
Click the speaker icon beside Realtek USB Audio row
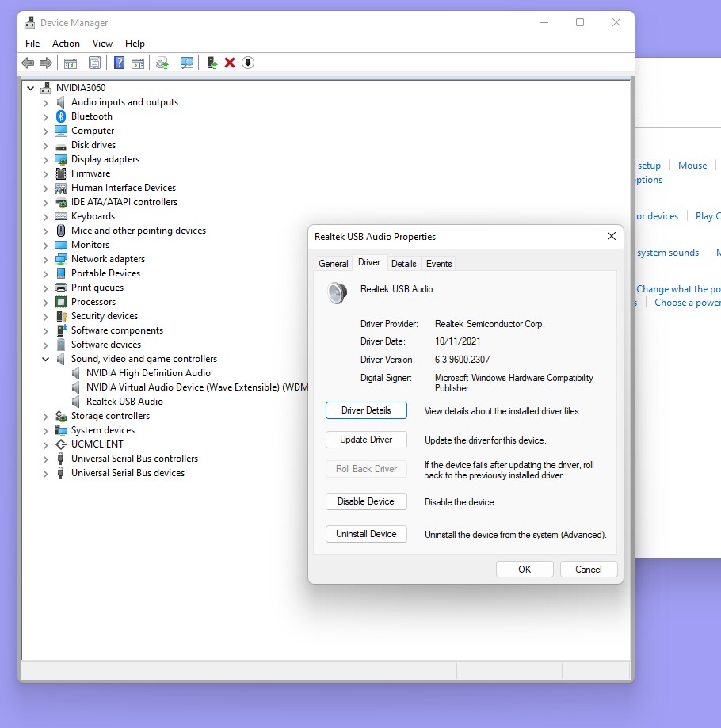76,402
